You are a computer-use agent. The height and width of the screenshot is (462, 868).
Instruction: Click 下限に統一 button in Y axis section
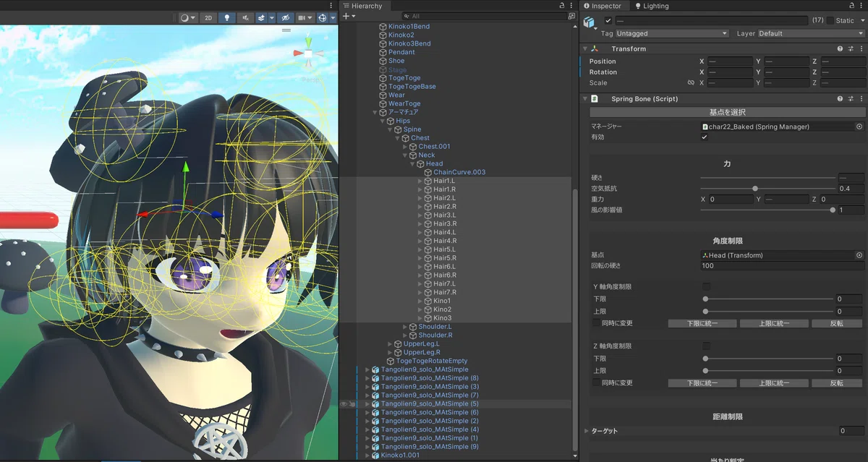[x=702, y=323]
